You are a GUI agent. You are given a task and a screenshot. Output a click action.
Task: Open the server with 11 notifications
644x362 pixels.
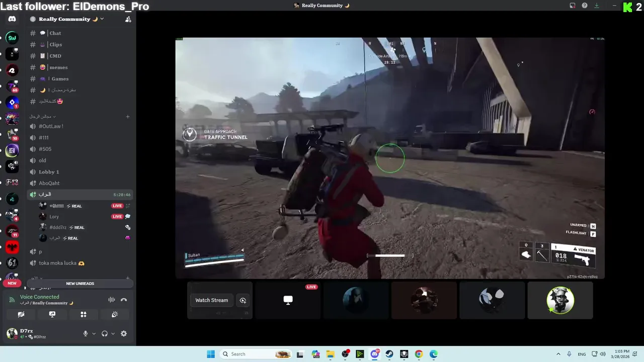click(x=12, y=231)
